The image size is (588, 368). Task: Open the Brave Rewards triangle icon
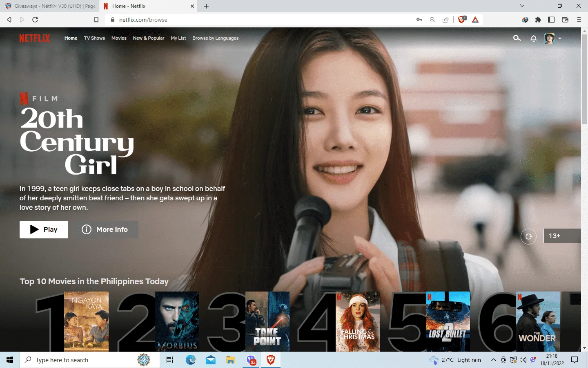(x=475, y=20)
